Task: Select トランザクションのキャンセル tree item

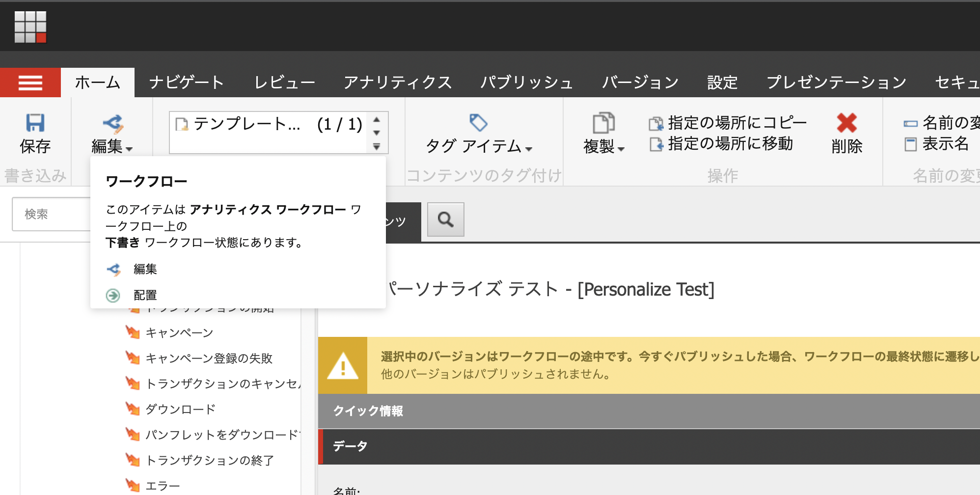Action: pyautogui.click(x=223, y=384)
